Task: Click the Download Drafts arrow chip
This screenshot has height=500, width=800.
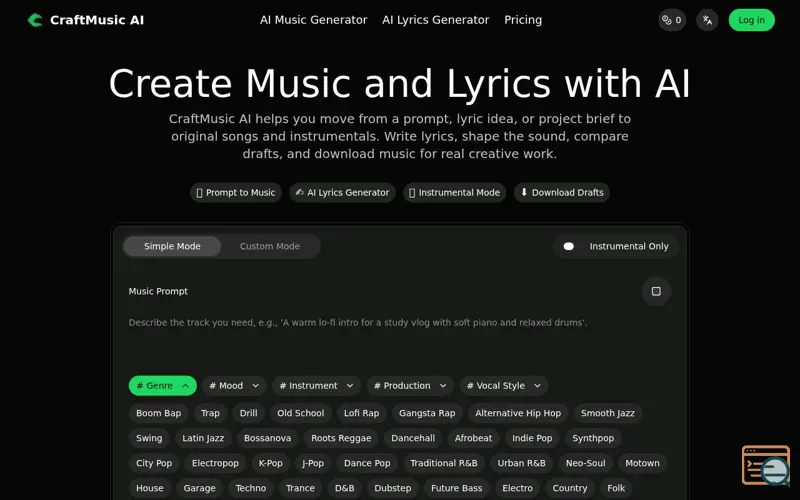Action: pos(562,192)
